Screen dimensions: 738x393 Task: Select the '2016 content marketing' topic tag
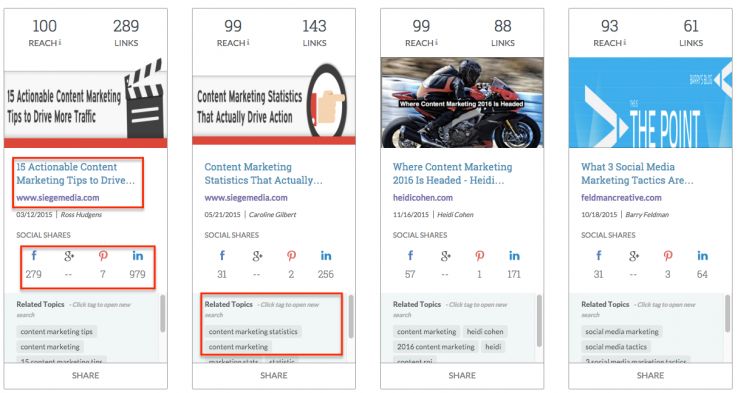click(x=436, y=347)
